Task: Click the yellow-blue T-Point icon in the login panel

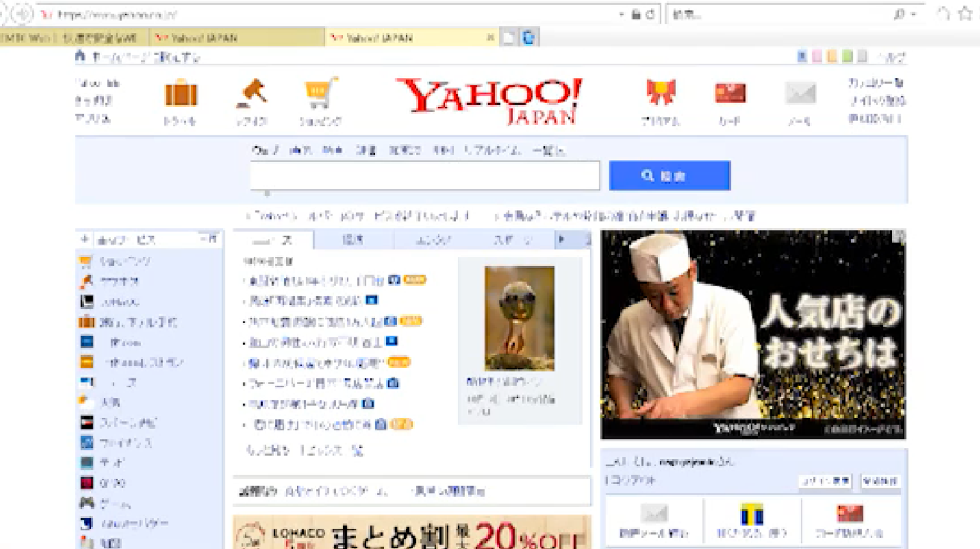Action: pos(752,514)
